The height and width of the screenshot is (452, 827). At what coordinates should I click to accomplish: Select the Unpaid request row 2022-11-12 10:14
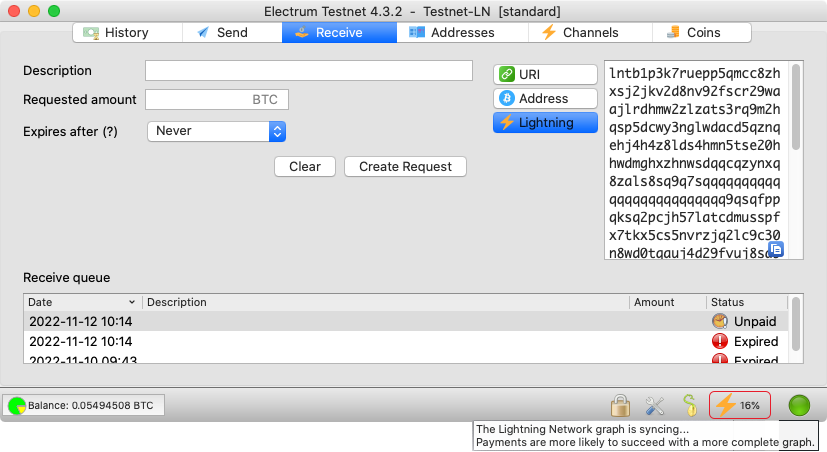coord(406,321)
